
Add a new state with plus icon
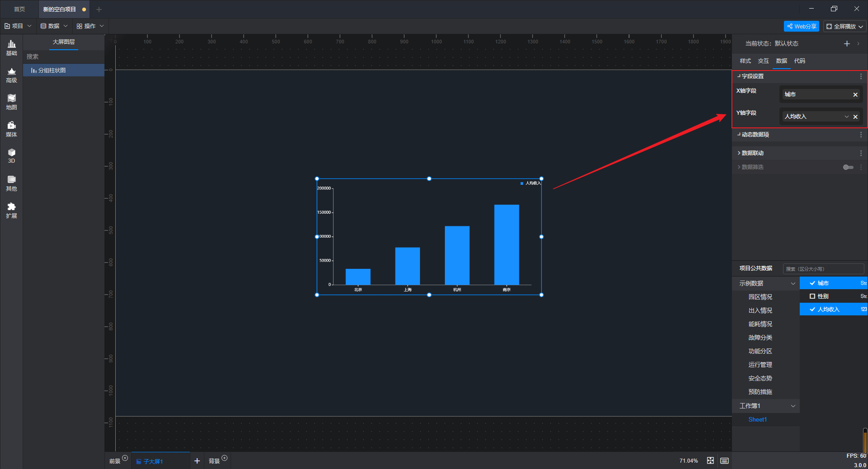click(847, 43)
